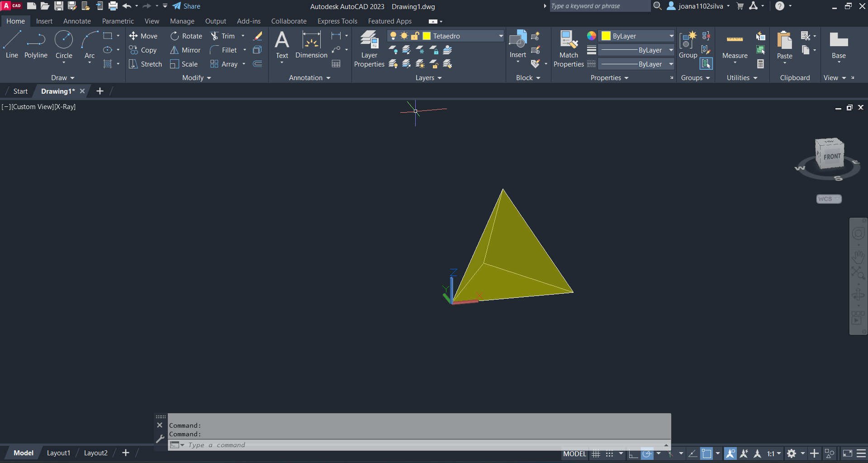This screenshot has height=463, width=868.
Task: Click the Base view tool
Action: pyautogui.click(x=839, y=45)
